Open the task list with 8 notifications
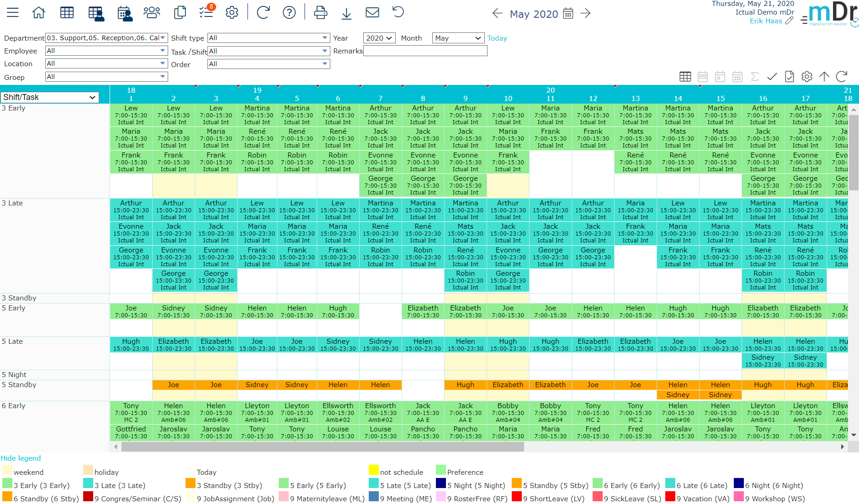The height and width of the screenshot is (504, 859). point(206,12)
